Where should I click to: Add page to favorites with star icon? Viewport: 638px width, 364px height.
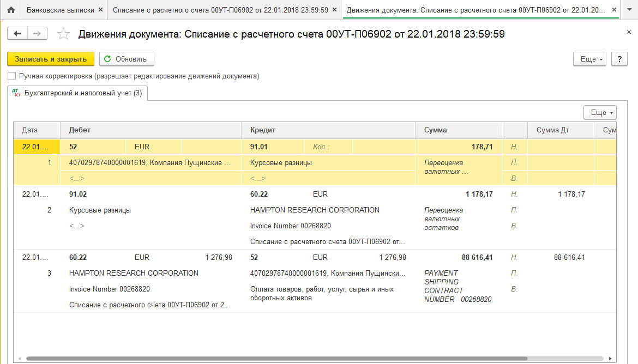point(63,34)
